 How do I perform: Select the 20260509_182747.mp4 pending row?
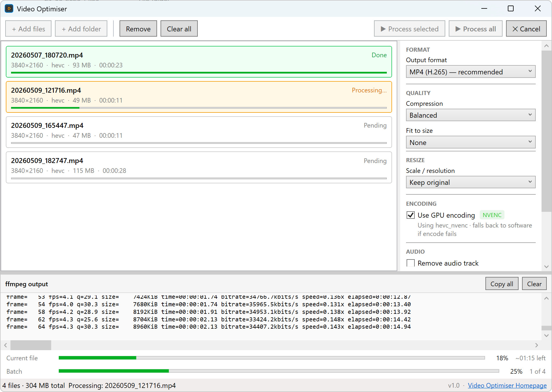pyautogui.click(x=199, y=167)
